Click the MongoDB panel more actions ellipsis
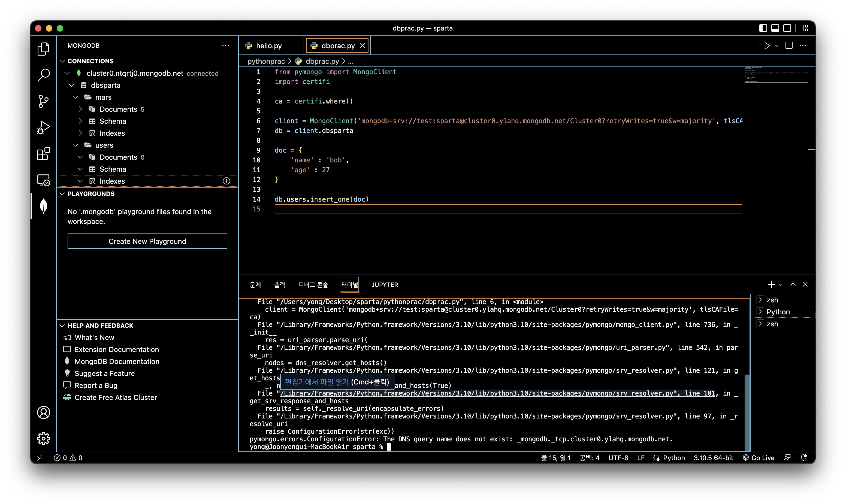Viewport: 846px width, 504px height. click(x=226, y=45)
